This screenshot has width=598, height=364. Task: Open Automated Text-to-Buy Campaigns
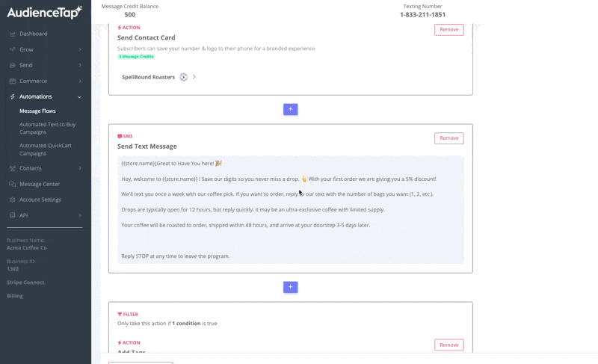(x=47, y=128)
